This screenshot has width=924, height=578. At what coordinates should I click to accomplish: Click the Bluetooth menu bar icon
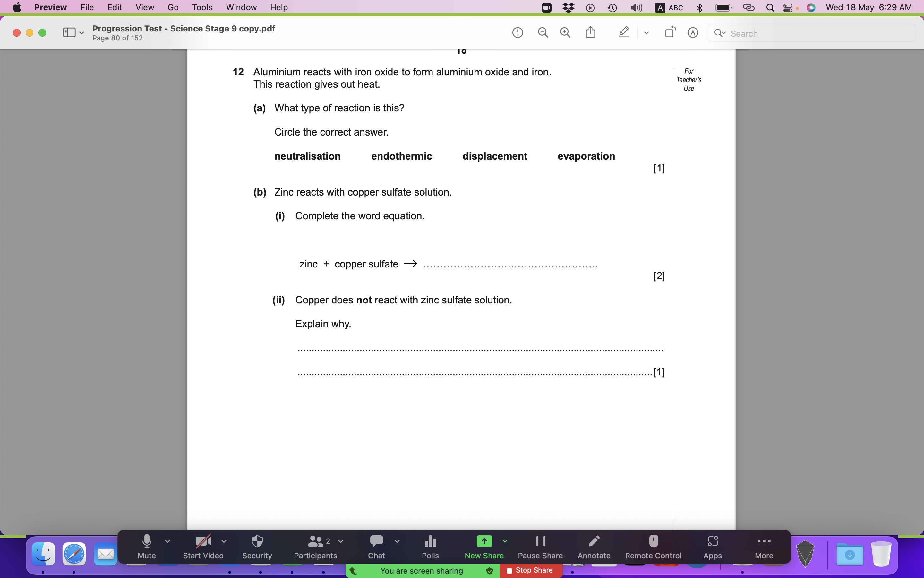(x=699, y=8)
